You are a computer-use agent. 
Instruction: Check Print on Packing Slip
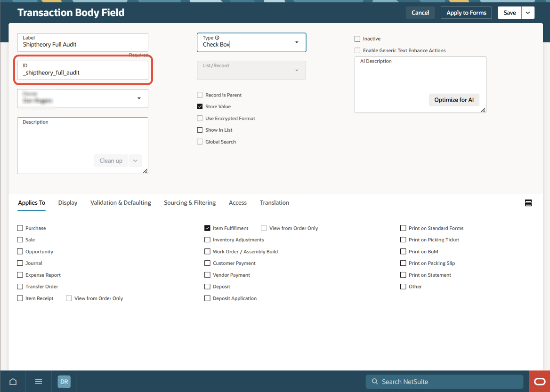coord(404,264)
